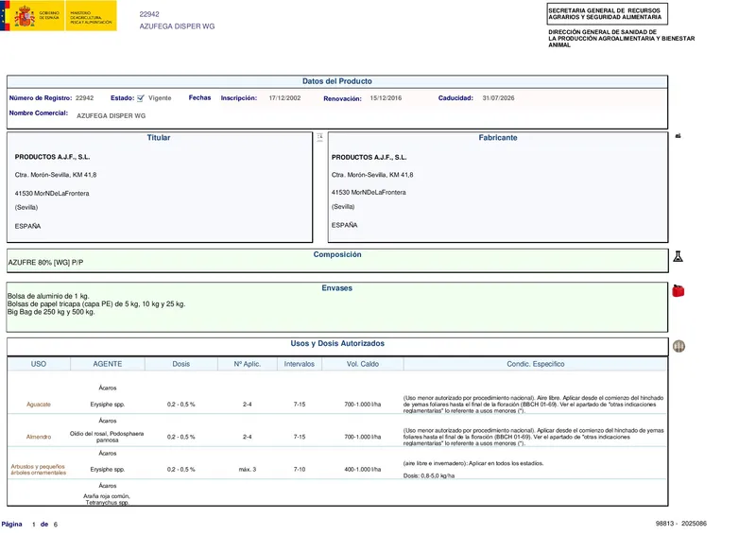The width and height of the screenshot is (756, 535).
Task: Click the round Usos y Dosis icon
Action: point(679,346)
